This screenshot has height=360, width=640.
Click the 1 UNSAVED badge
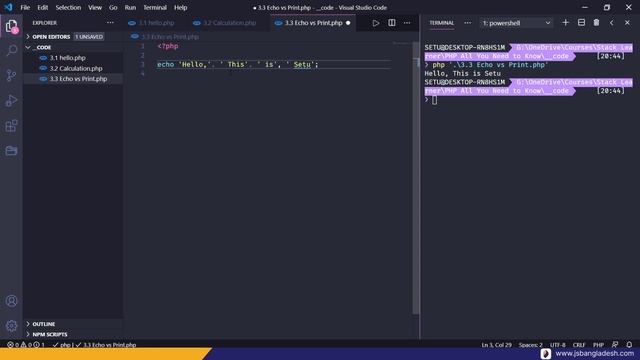click(x=89, y=37)
